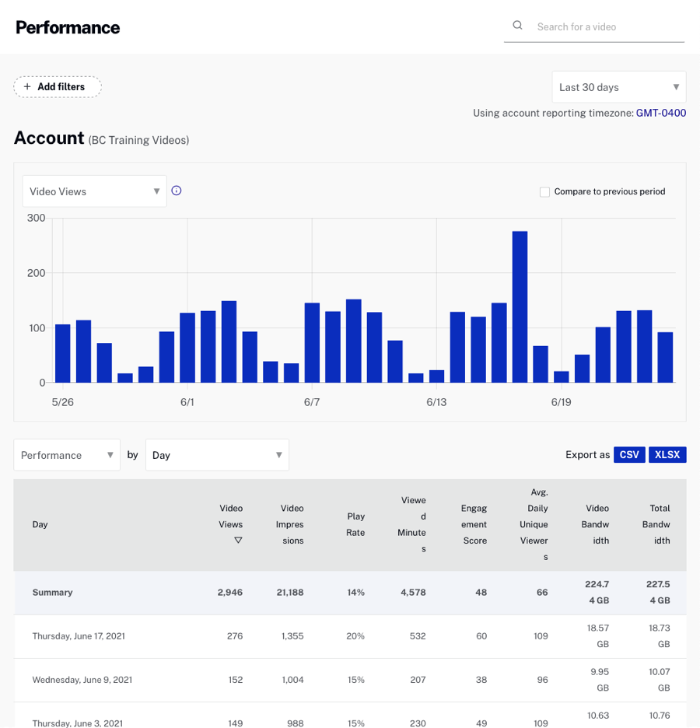Viewport: 700px width, 728px height.
Task: Sort by the Video Impressions column header
Action: pyautogui.click(x=292, y=524)
